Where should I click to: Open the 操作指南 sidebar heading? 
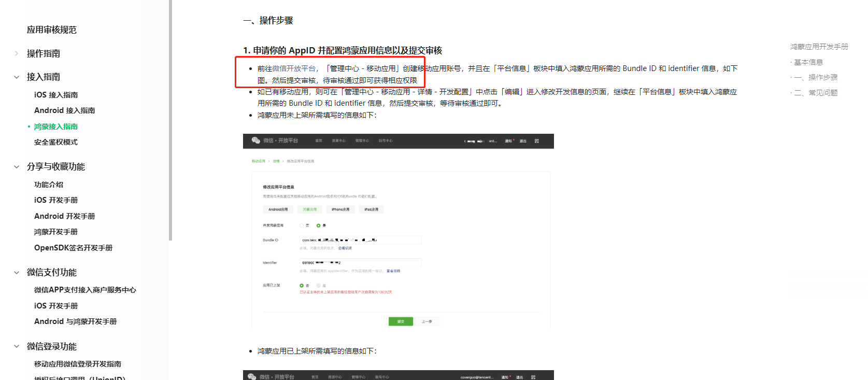(x=44, y=53)
